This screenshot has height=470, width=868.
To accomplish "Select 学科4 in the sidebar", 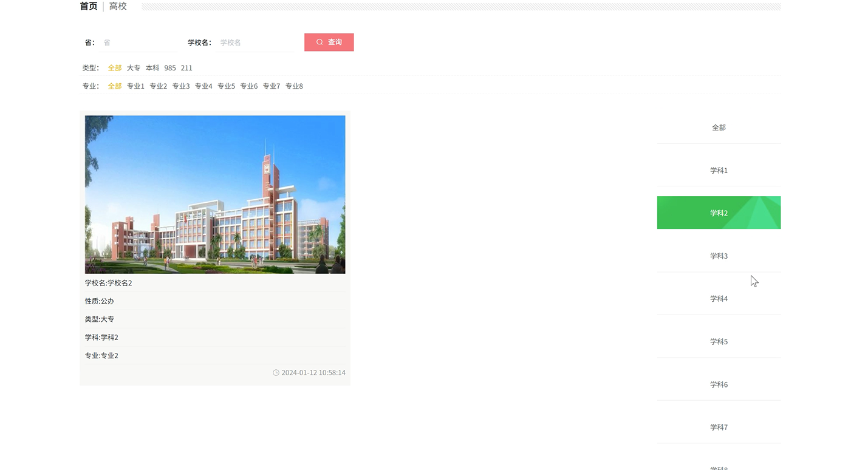I will click(x=719, y=299).
